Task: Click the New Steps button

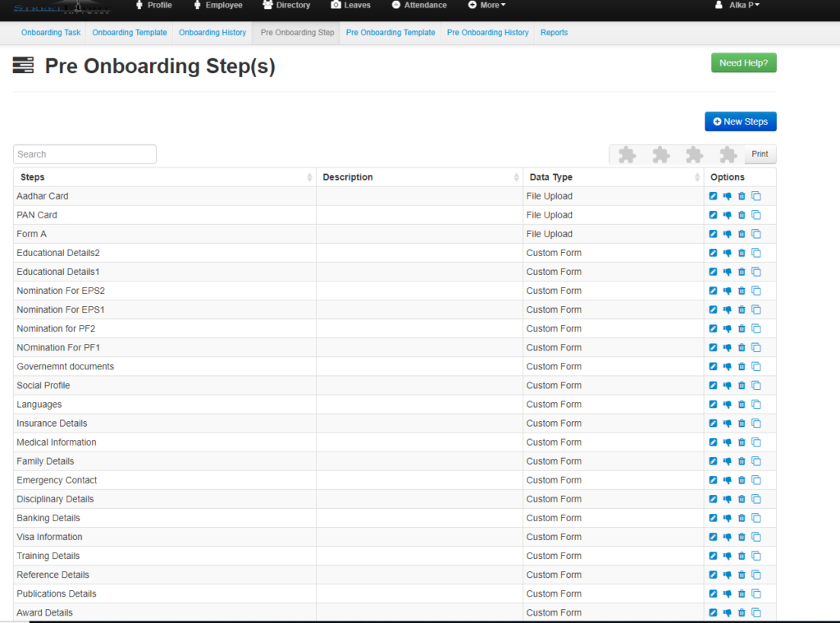Action: point(740,121)
